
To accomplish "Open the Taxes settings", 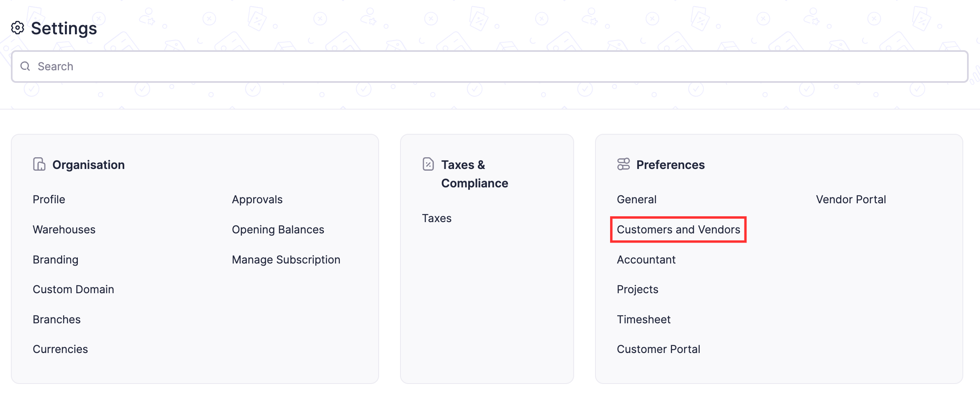I will pyautogui.click(x=436, y=218).
